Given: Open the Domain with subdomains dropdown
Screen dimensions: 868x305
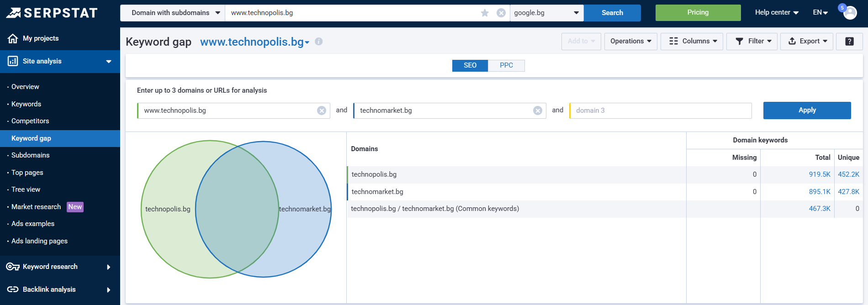Looking at the screenshot, I should click(173, 13).
